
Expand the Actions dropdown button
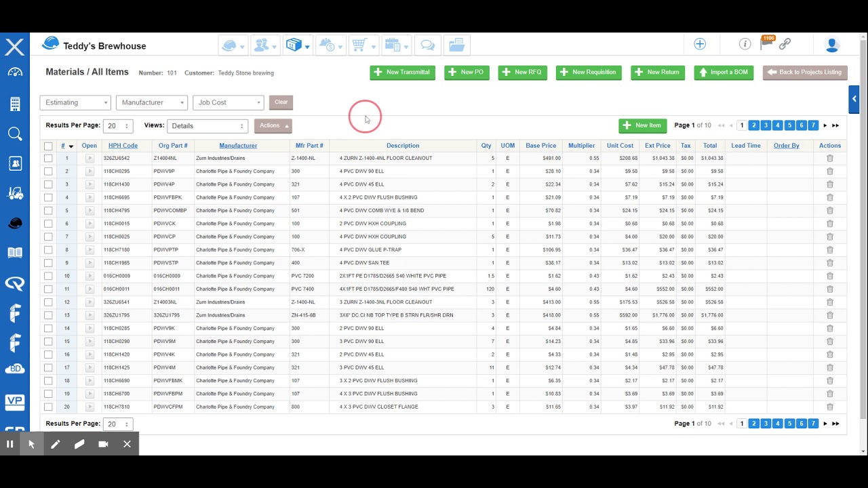pyautogui.click(x=273, y=126)
